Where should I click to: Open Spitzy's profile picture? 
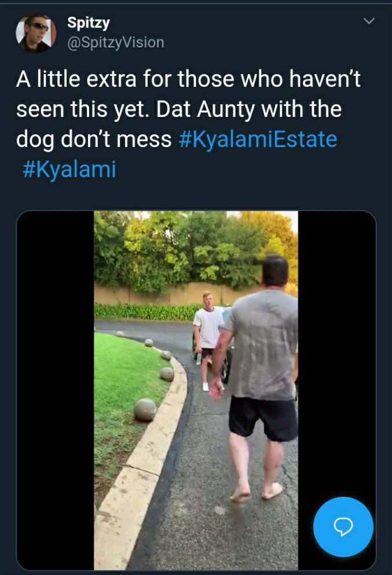[x=35, y=34]
